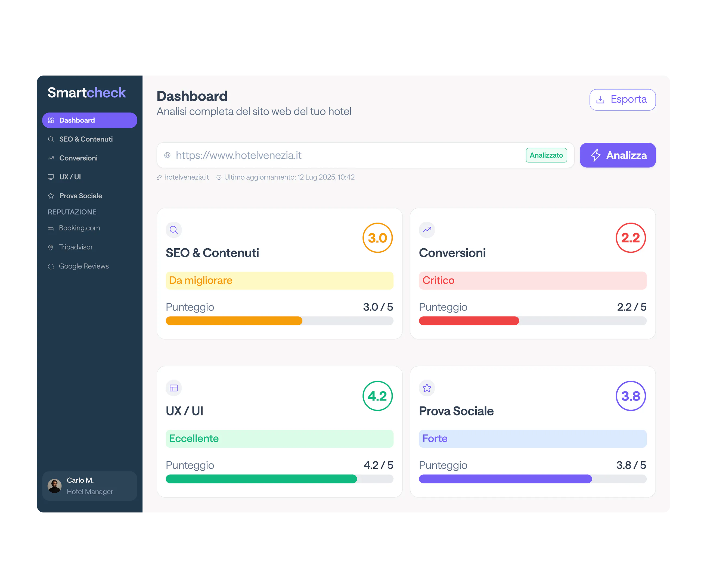Click the Dashboard grid icon in the sidebar

point(51,120)
